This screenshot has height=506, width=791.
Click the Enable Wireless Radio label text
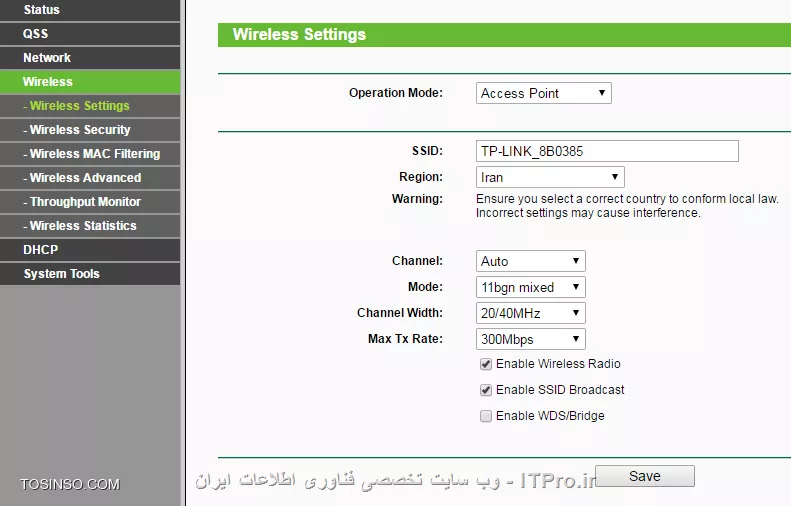pos(558,364)
